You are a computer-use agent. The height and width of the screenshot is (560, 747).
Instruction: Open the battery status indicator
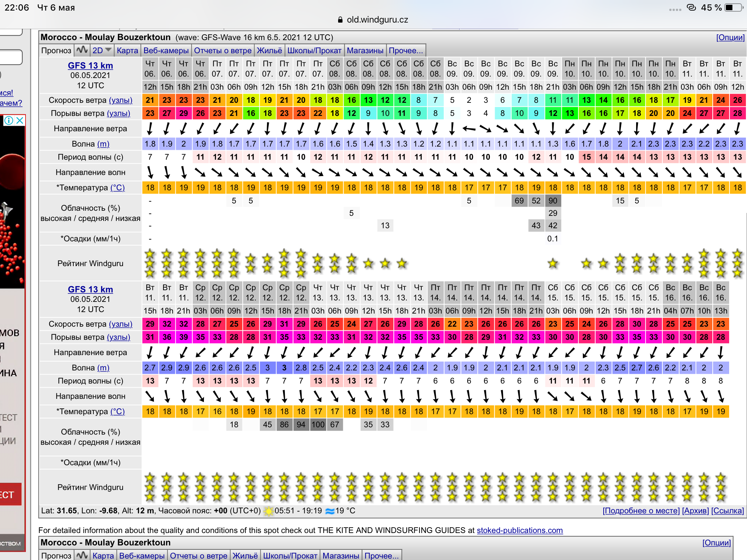pyautogui.click(x=734, y=8)
